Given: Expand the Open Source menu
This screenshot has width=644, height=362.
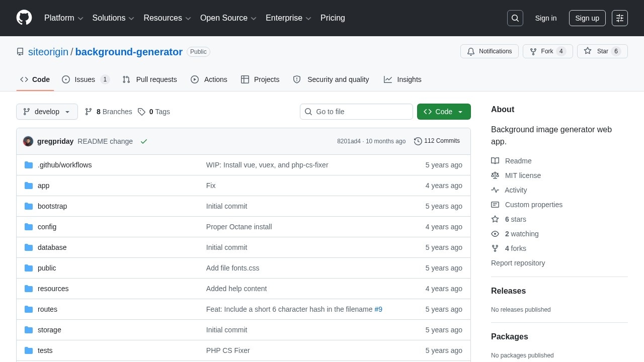Looking at the screenshot, I should click(228, 18).
